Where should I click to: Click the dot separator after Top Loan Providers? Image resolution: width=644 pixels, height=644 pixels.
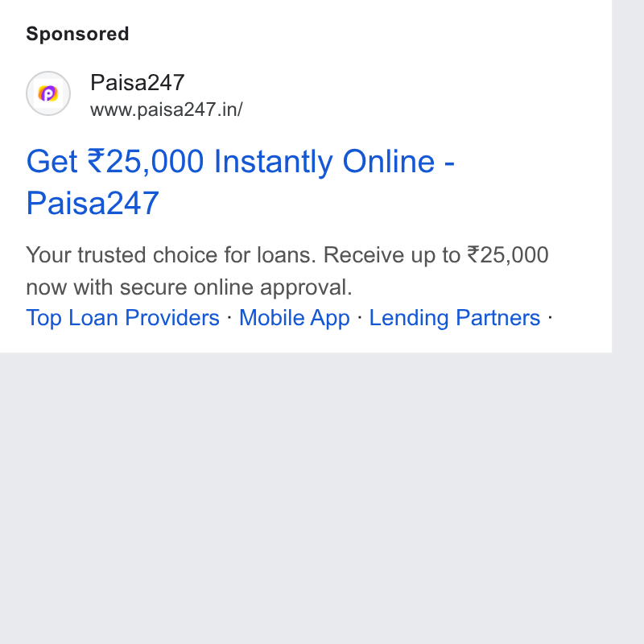(229, 317)
